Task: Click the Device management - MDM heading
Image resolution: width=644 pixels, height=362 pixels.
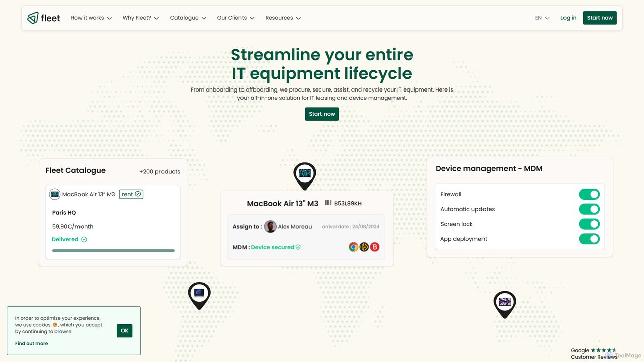Action: (489, 169)
